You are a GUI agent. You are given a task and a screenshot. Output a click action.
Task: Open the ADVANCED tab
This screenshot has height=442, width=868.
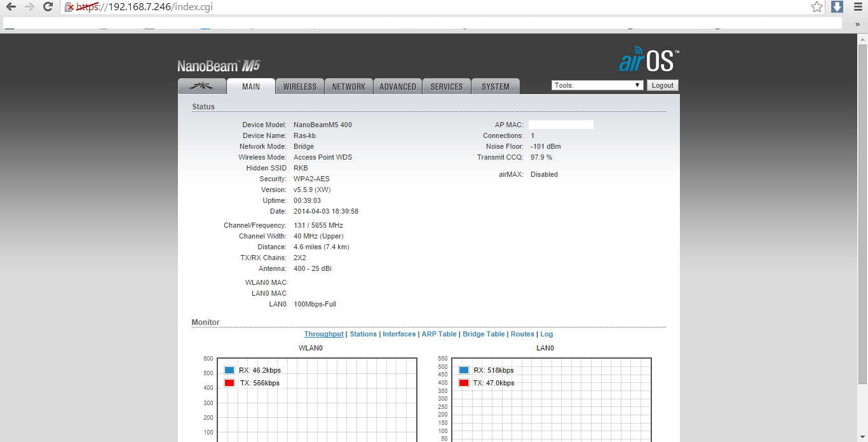pos(398,86)
